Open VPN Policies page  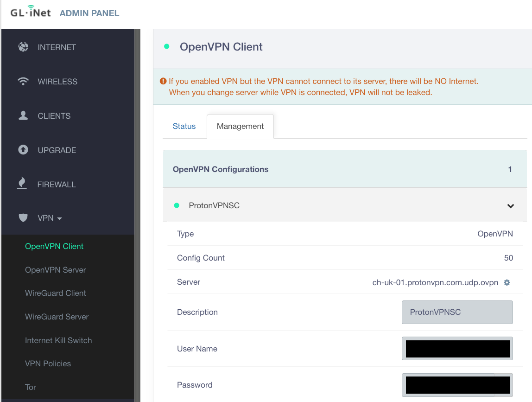point(48,364)
